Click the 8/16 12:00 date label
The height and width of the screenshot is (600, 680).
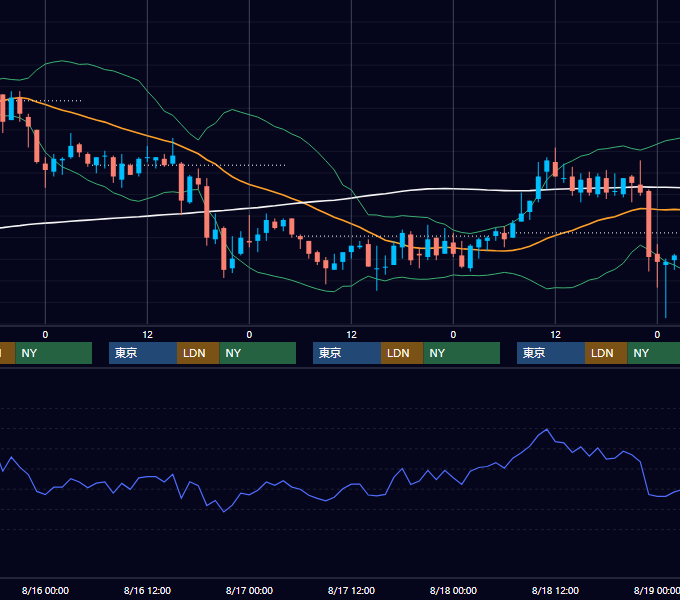pyautogui.click(x=147, y=590)
